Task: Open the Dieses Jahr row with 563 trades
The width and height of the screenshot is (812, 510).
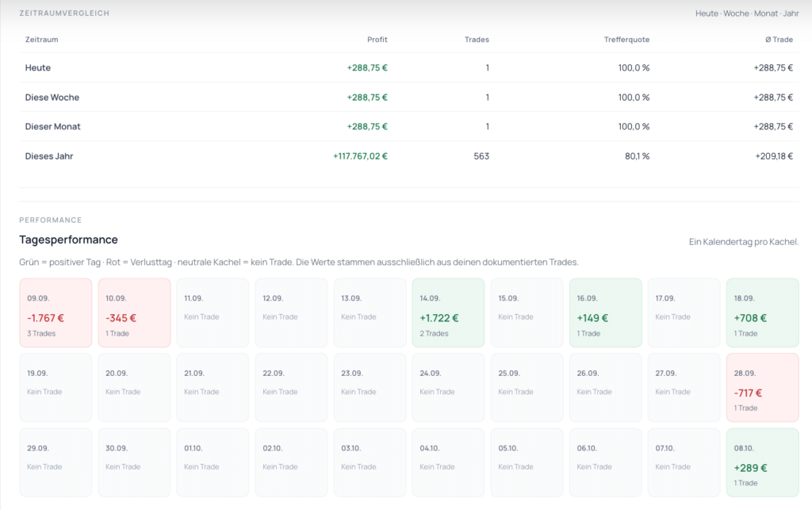Action: [x=409, y=155]
